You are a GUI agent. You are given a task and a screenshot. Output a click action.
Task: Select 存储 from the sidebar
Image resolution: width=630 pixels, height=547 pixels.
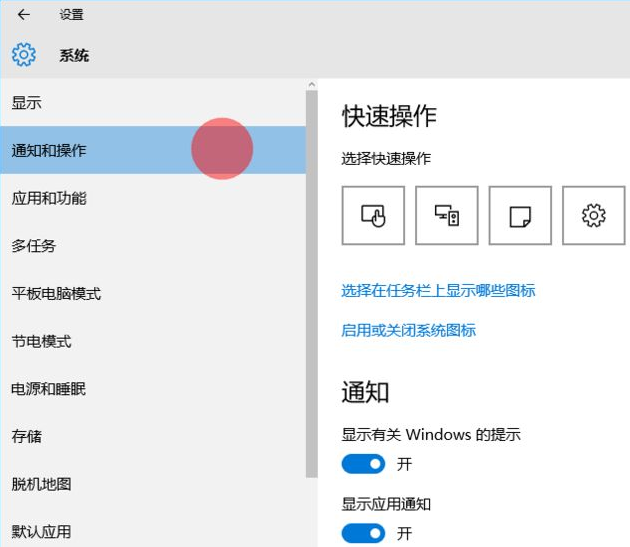[x=27, y=437]
